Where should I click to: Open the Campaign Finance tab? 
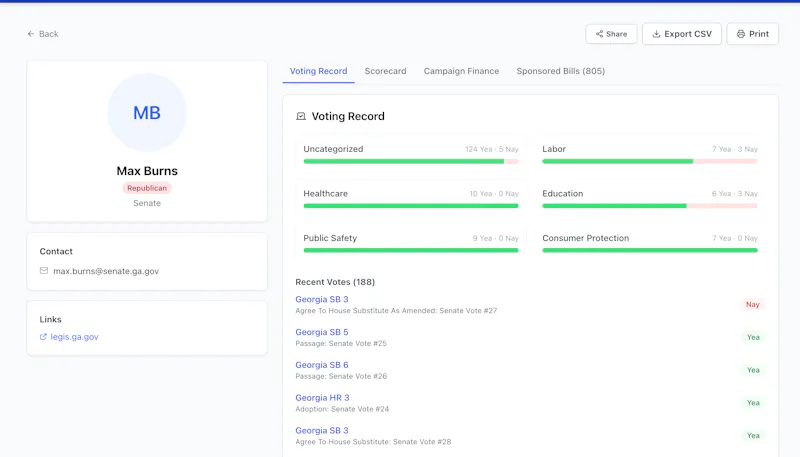tap(461, 71)
